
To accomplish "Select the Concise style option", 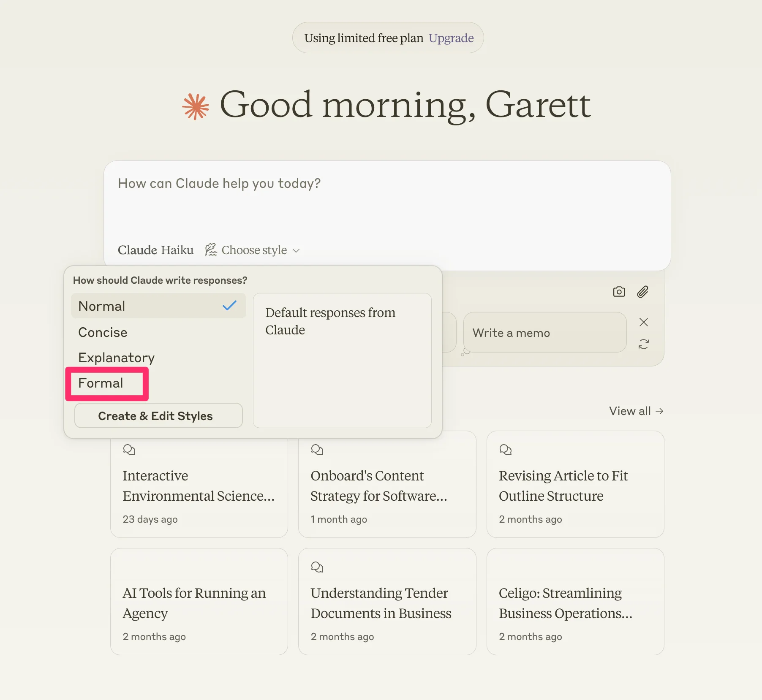I will 158,332.
